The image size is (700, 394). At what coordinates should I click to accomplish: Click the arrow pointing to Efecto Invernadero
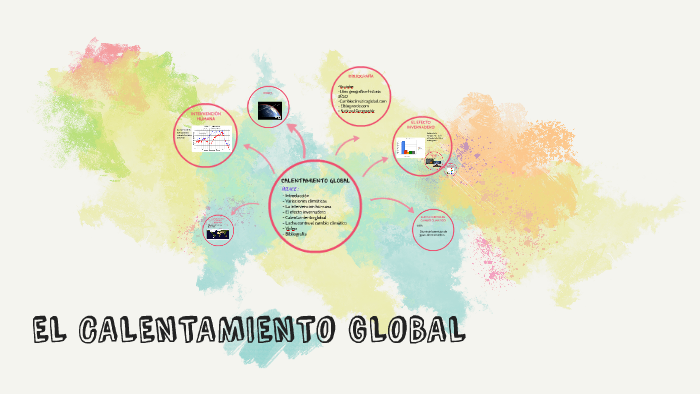375,166
